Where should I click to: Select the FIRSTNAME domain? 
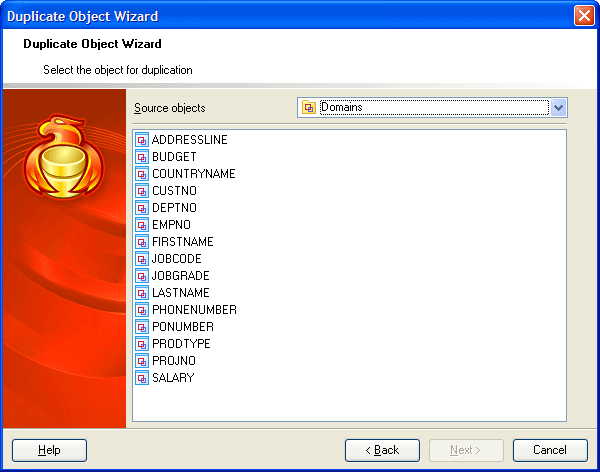[183, 242]
